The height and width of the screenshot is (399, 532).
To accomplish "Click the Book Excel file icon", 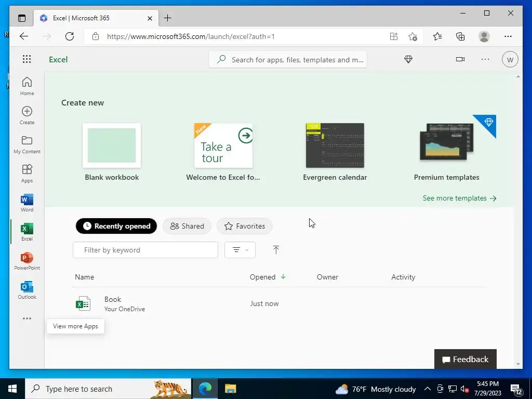I will [83, 303].
